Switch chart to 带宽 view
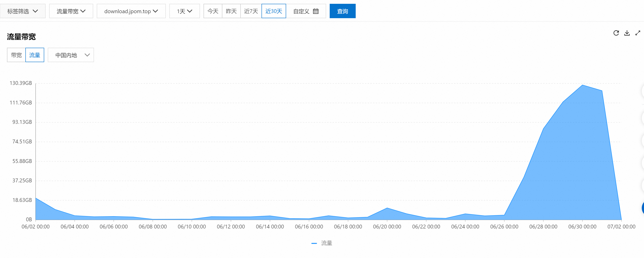 click(17, 55)
